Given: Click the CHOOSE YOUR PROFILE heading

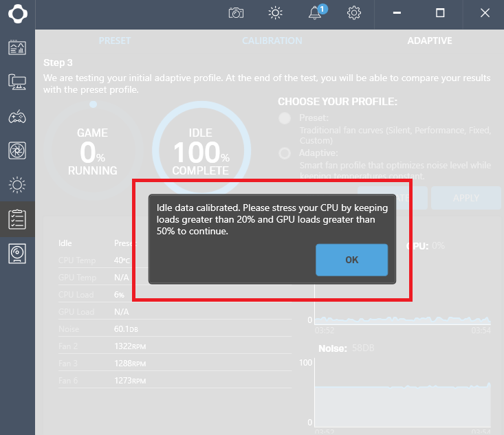Looking at the screenshot, I should [338, 102].
